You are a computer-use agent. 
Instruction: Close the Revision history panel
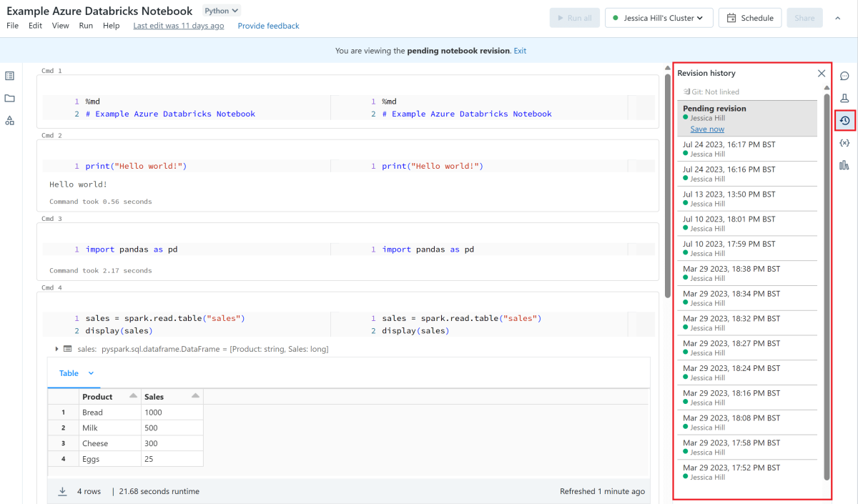[x=822, y=73]
